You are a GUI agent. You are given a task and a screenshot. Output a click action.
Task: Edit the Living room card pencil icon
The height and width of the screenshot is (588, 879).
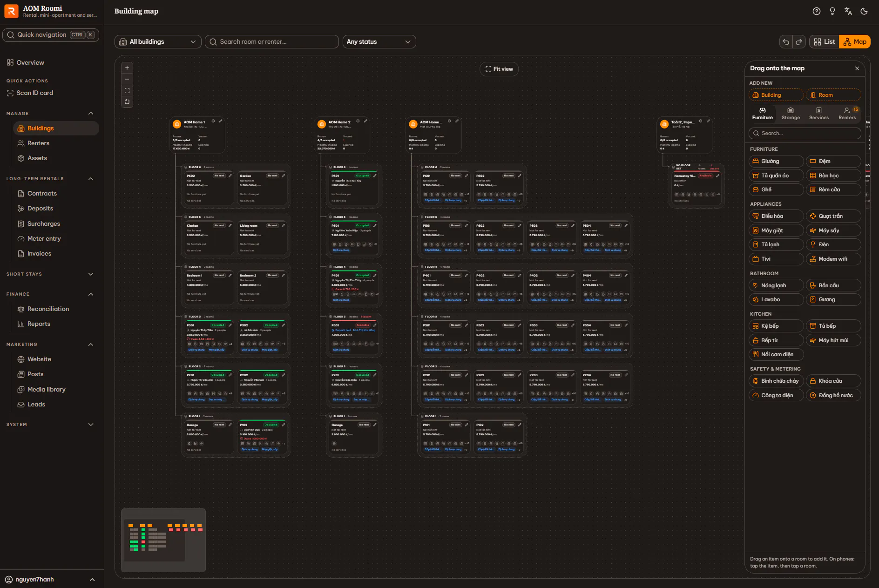(284, 225)
